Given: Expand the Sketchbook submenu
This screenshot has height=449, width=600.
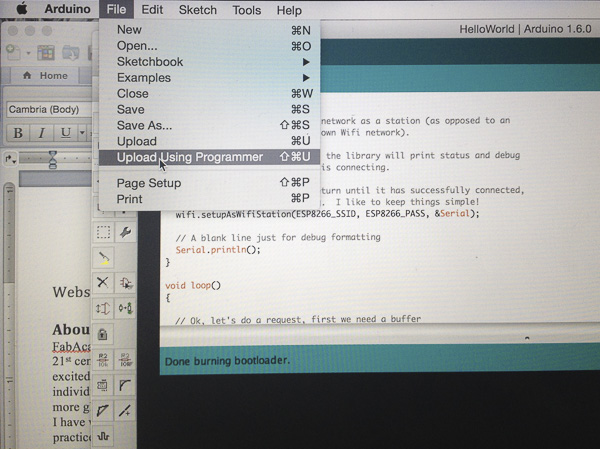Looking at the screenshot, I should [x=209, y=62].
